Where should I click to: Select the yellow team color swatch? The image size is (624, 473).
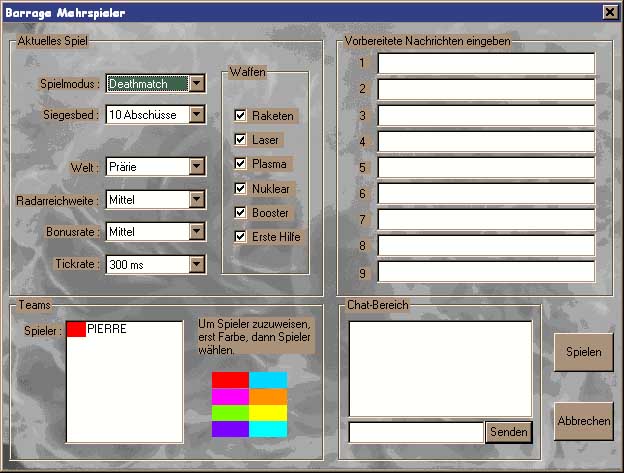click(268, 412)
